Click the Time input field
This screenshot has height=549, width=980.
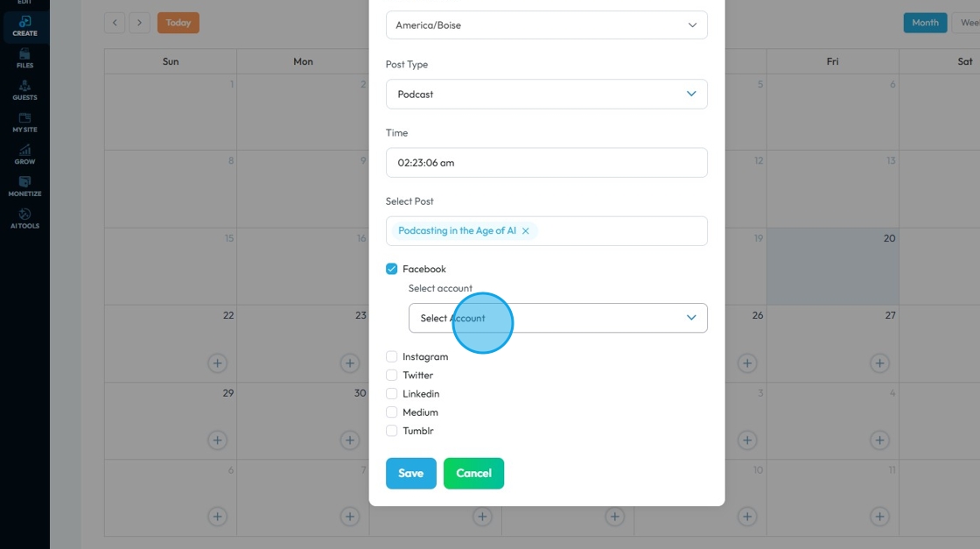click(546, 163)
